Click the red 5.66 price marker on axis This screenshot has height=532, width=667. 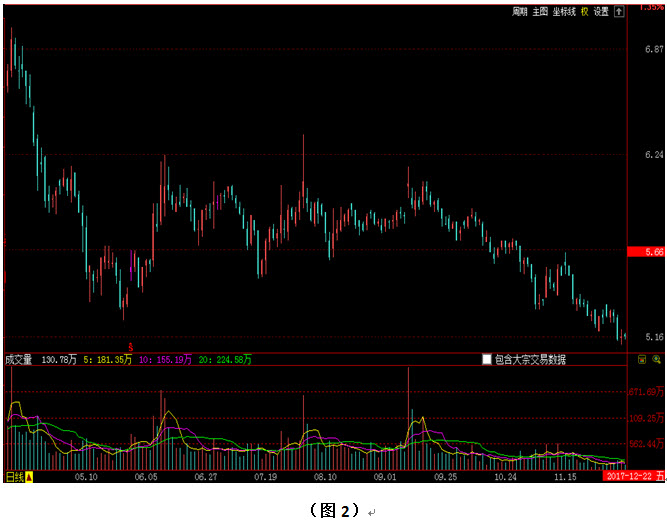[645, 252]
